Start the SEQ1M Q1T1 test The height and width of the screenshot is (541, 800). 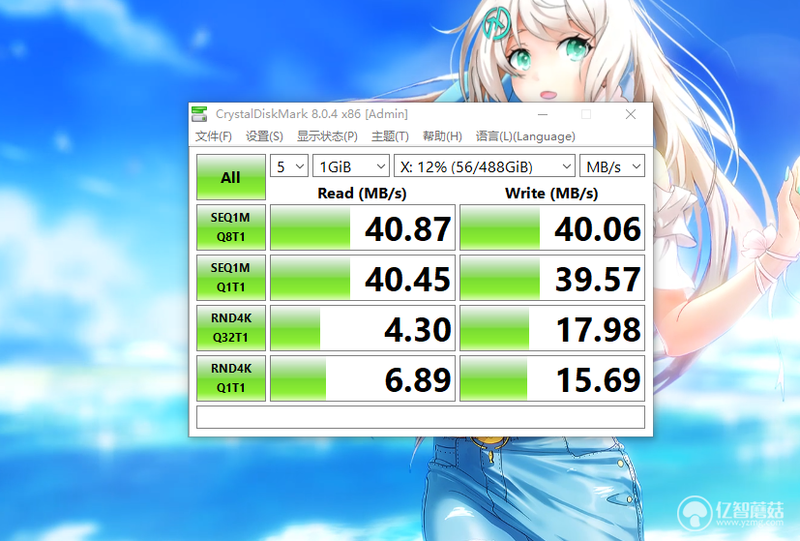click(231, 278)
